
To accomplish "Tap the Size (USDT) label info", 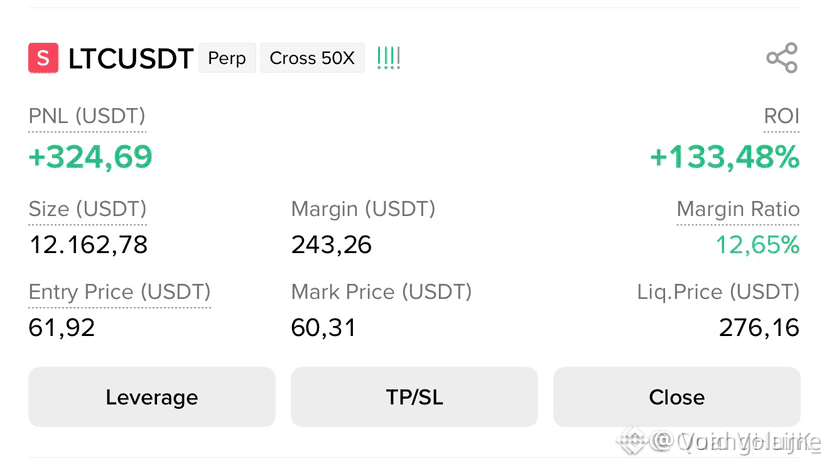I will tap(87, 209).
